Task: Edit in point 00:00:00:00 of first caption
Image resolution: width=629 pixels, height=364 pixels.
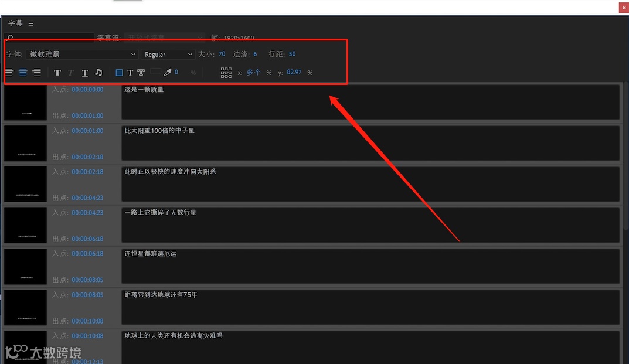Action: pos(87,90)
